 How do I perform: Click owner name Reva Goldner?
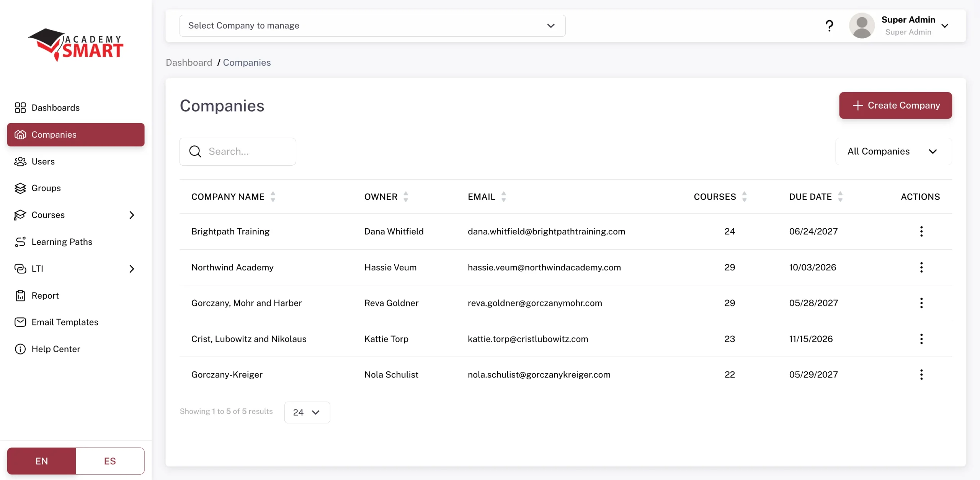391,303
